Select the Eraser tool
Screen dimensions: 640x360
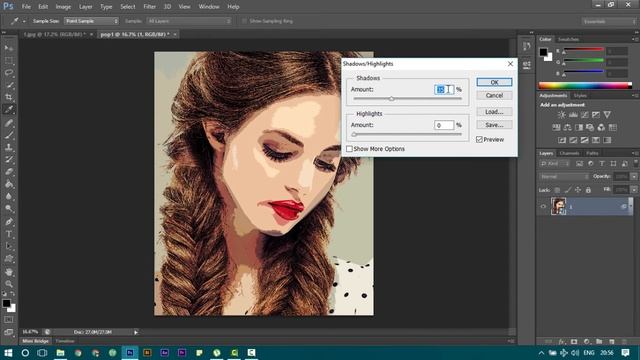(9, 171)
